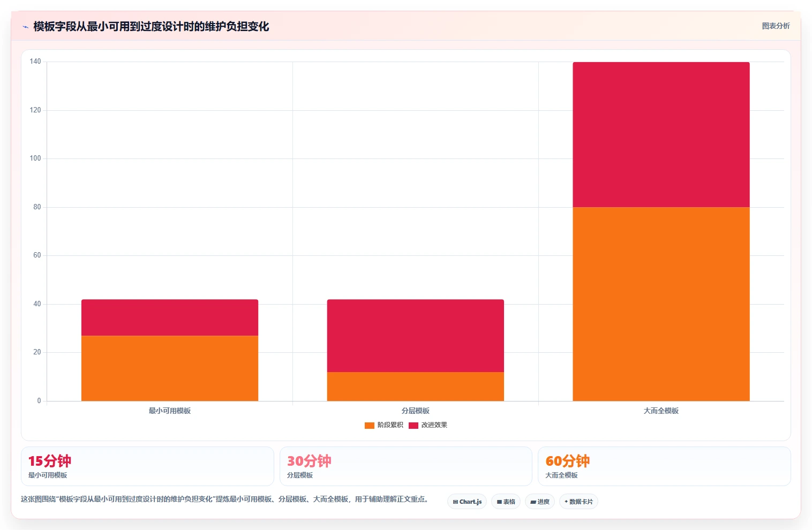The width and height of the screenshot is (812, 530).
Task: Toggle the 阶段累积 legend orange swatch
Action: point(369,426)
